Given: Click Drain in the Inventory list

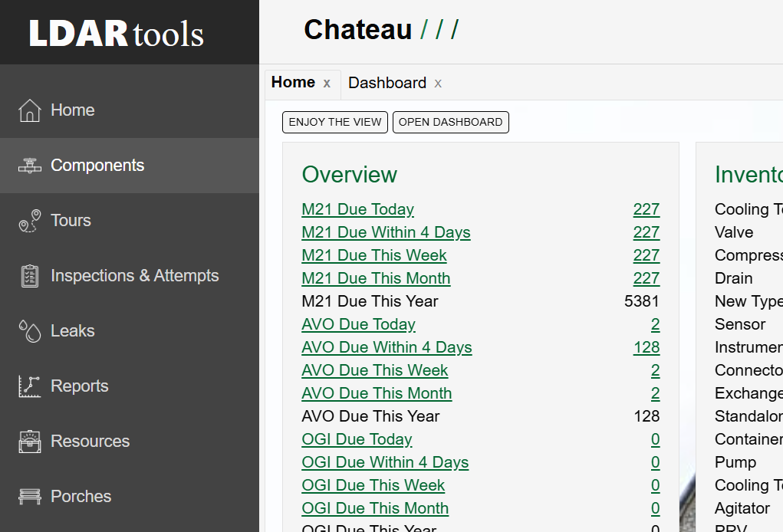Looking at the screenshot, I should tap(734, 278).
